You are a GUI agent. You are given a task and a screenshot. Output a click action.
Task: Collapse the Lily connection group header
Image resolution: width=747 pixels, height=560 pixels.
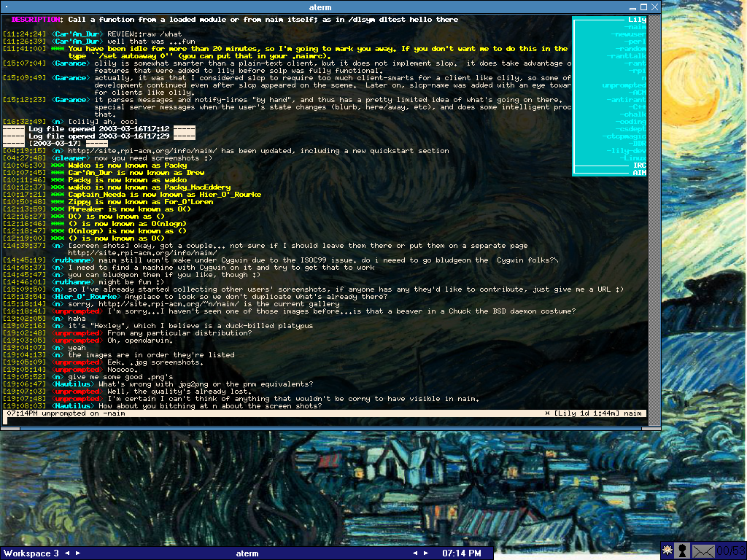coord(636,20)
